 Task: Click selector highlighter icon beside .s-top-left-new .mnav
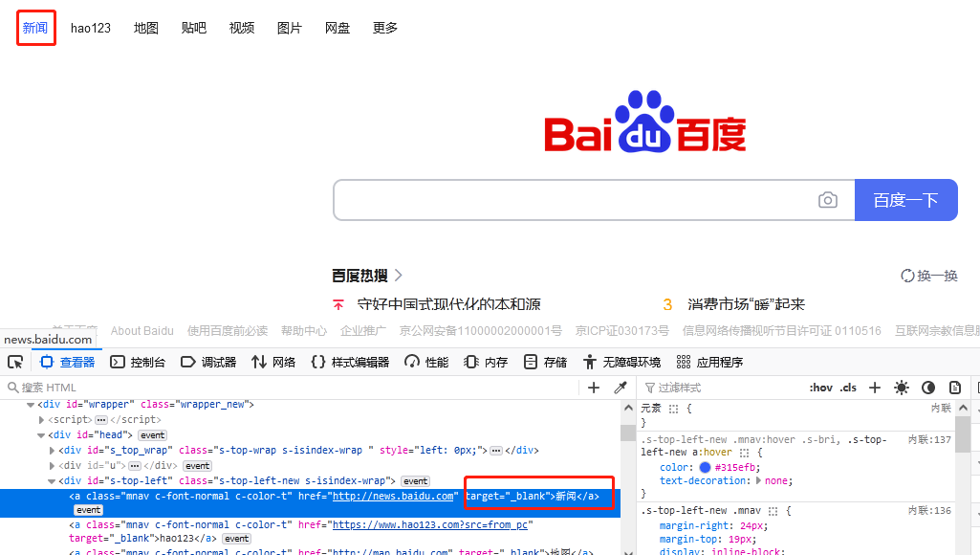click(x=773, y=511)
